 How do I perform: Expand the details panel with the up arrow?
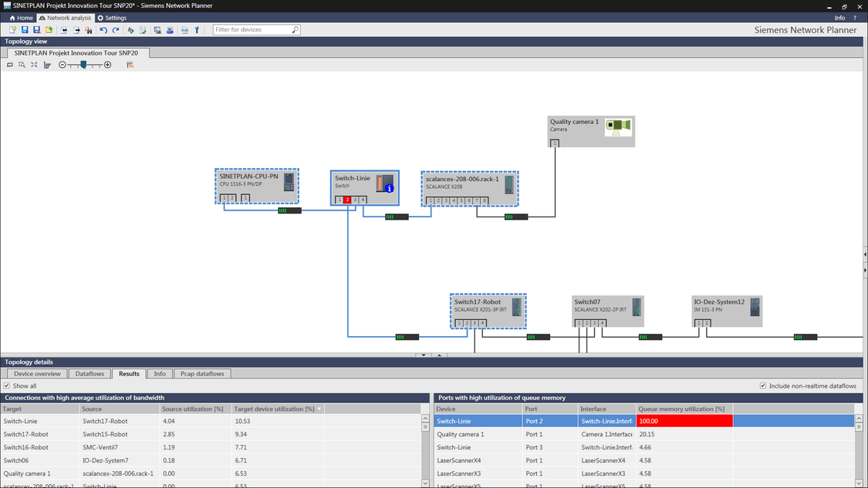(439, 355)
